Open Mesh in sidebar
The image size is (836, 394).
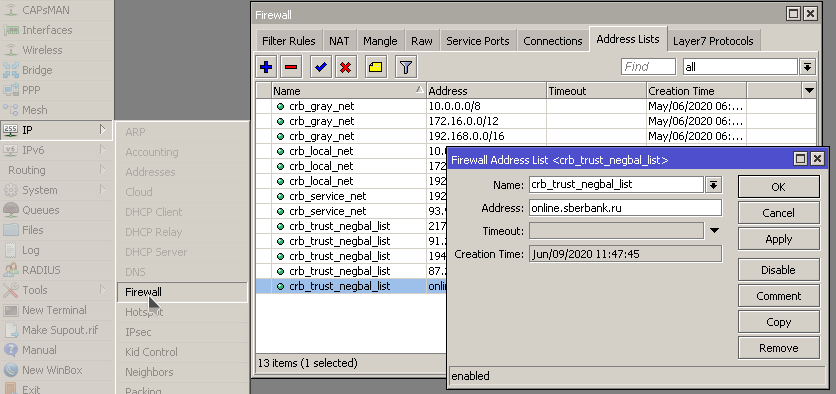pos(57,110)
